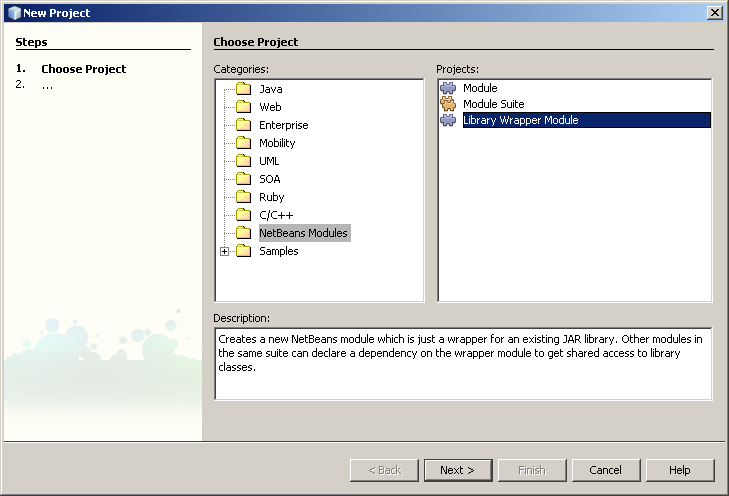Screen dimensions: 729x496
Task: Open Help for this wizard
Action: 680,470
